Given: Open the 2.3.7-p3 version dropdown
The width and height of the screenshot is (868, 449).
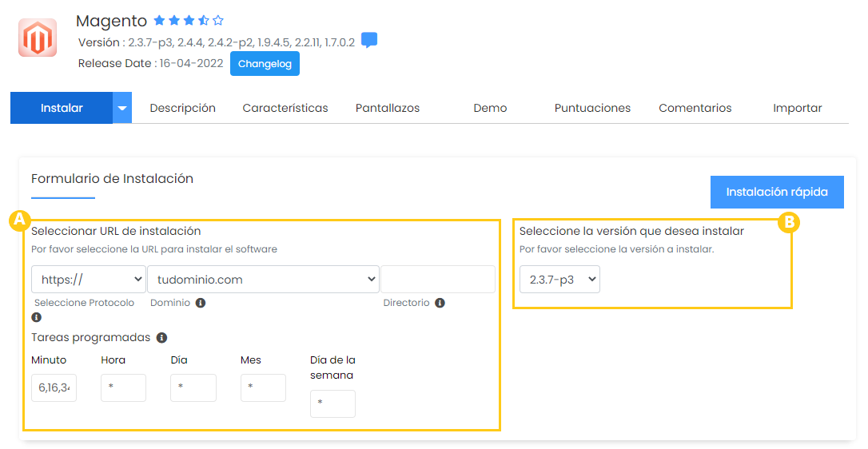Looking at the screenshot, I should pos(559,280).
